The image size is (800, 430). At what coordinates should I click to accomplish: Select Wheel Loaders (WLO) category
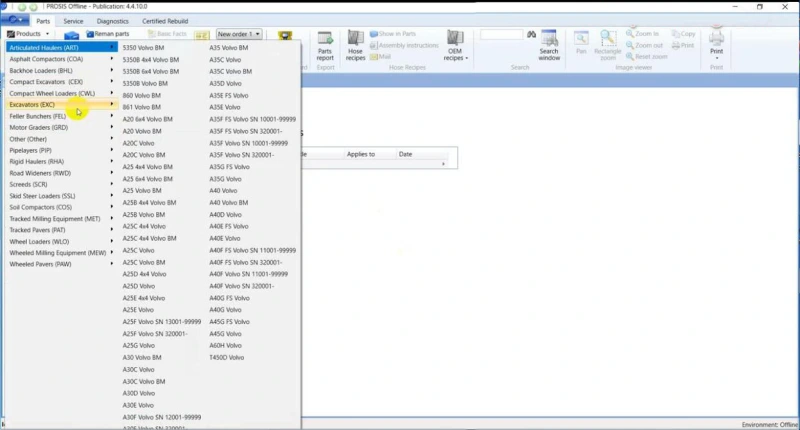coord(62,242)
